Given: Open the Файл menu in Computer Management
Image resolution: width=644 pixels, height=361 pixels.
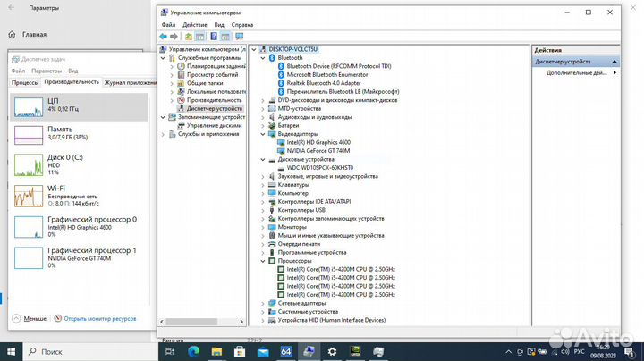Looking at the screenshot, I should [168, 25].
